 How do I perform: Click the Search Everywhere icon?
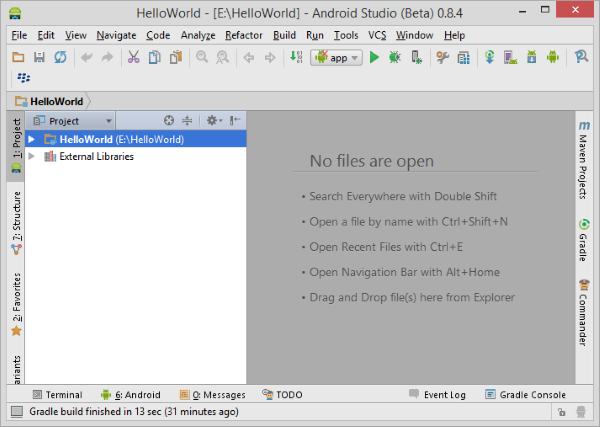point(581,57)
